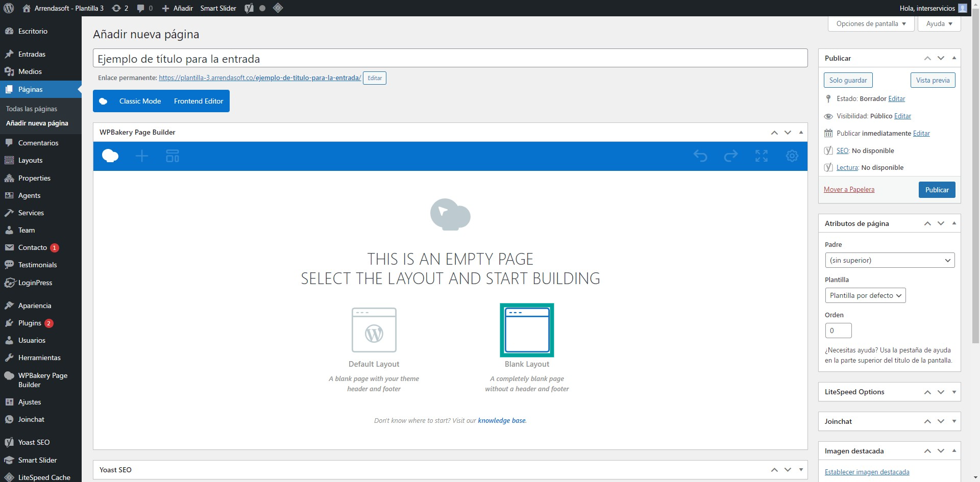Click Vista previa button
Viewport: 980px width, 482px height.
(933, 80)
